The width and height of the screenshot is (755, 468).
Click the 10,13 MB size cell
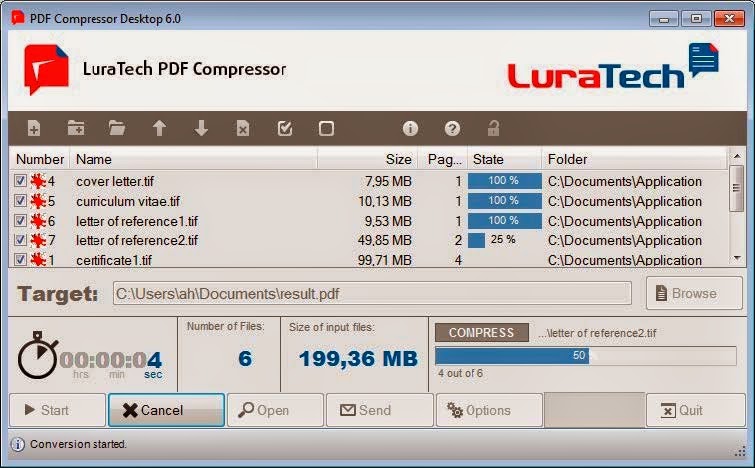click(384, 201)
